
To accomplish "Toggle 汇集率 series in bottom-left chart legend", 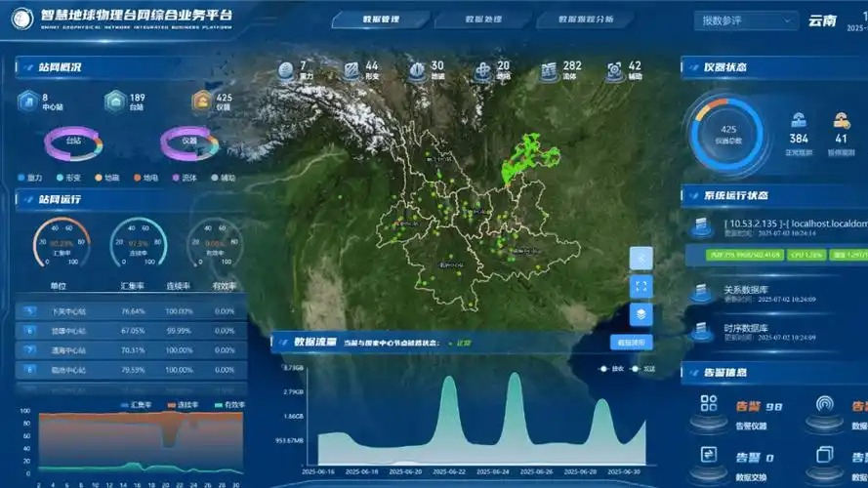I will tap(131, 404).
